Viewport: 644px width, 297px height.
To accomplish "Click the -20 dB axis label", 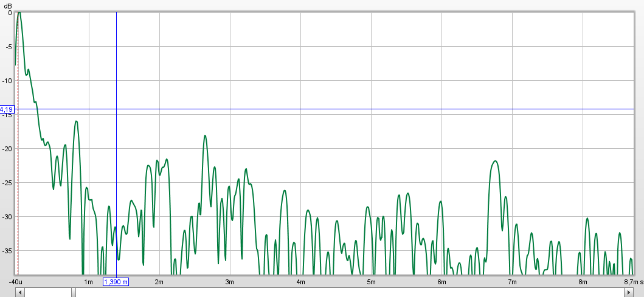I will coord(8,148).
